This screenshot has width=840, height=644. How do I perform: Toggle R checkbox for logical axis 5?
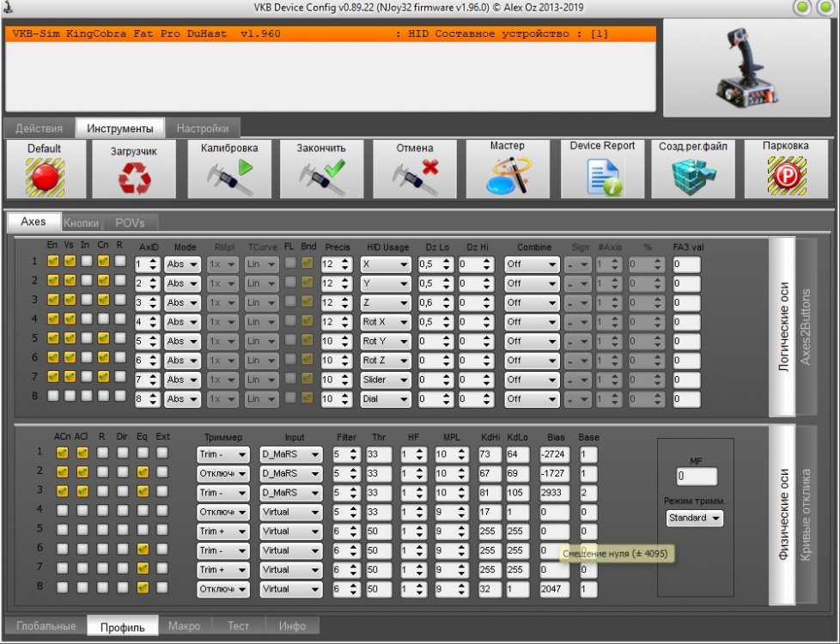coord(120,338)
